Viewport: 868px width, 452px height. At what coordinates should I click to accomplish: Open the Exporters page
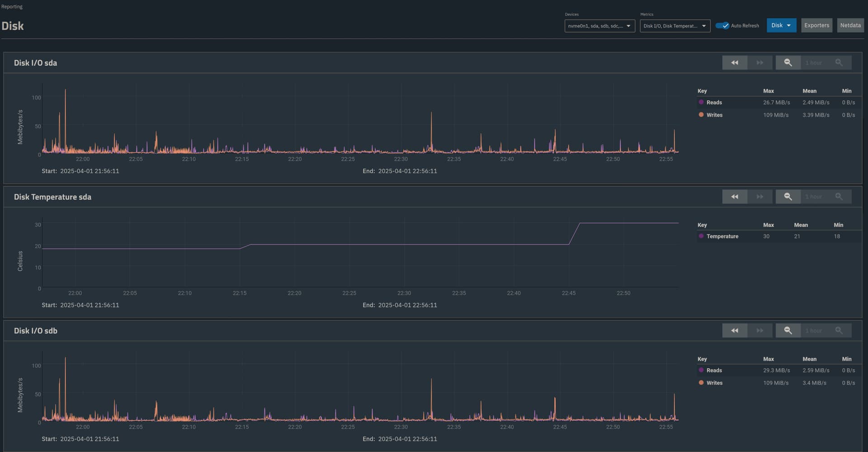(816, 26)
